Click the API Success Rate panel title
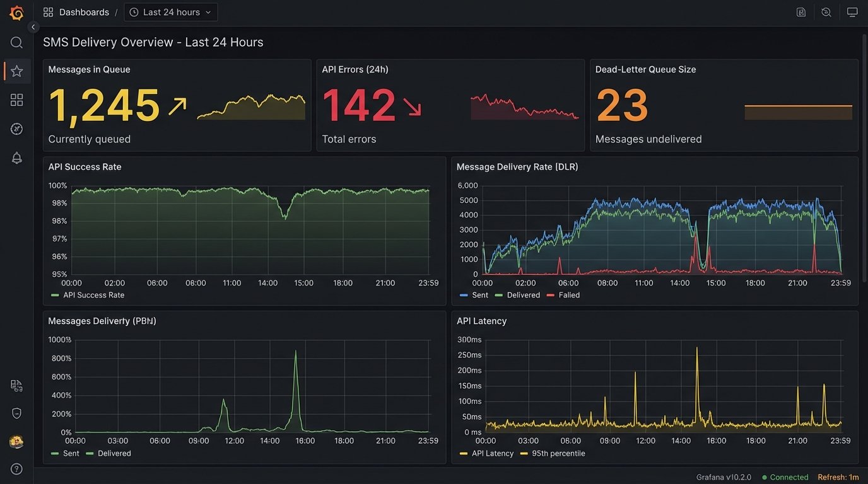 85,167
